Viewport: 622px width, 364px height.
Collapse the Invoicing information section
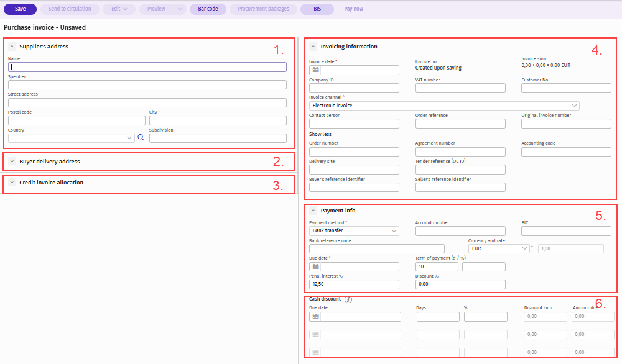coord(313,47)
